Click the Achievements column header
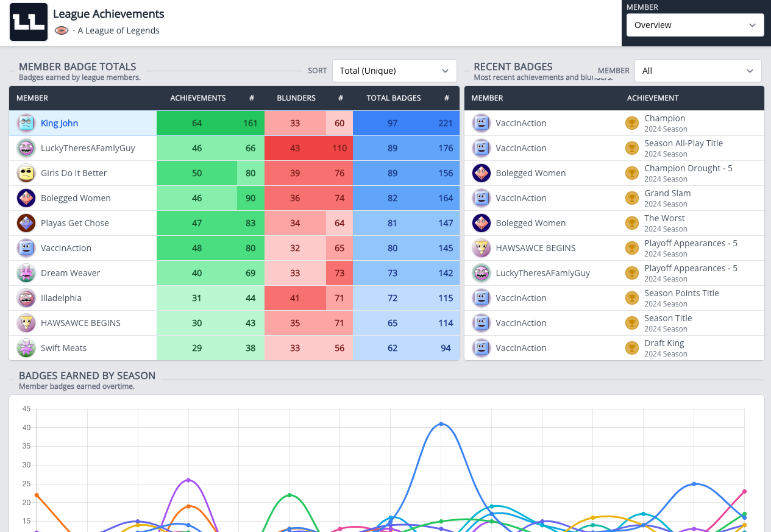Screen dimensions: 771x532 198,98
